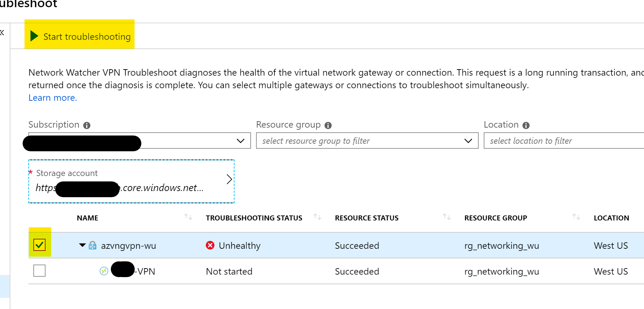Image resolution: width=644 pixels, height=309 pixels.
Task: Open the Subscription dropdown
Action: click(240, 141)
